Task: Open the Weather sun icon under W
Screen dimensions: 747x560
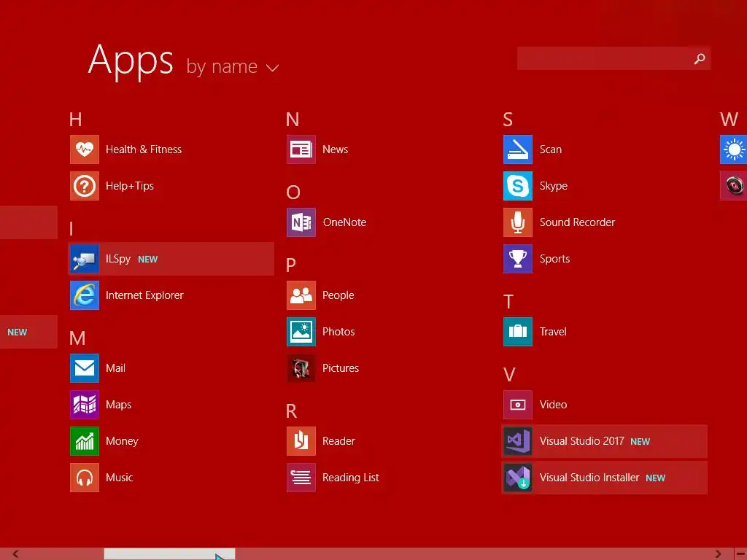Action: click(x=734, y=149)
